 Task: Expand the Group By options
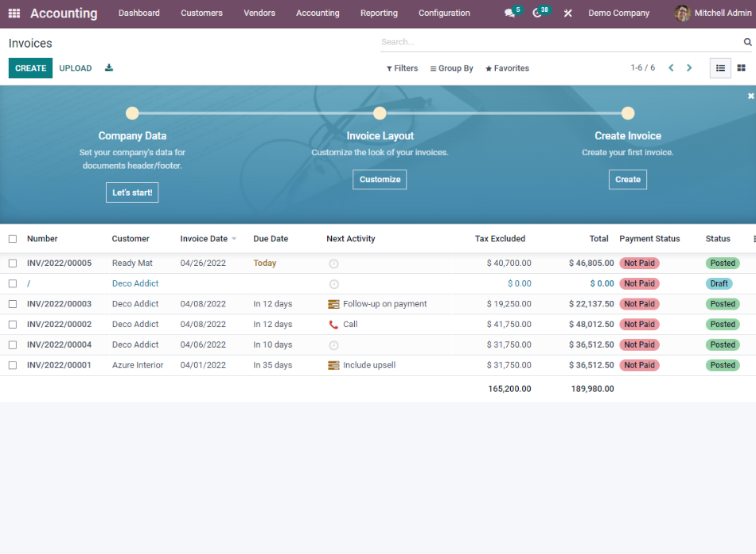point(451,68)
